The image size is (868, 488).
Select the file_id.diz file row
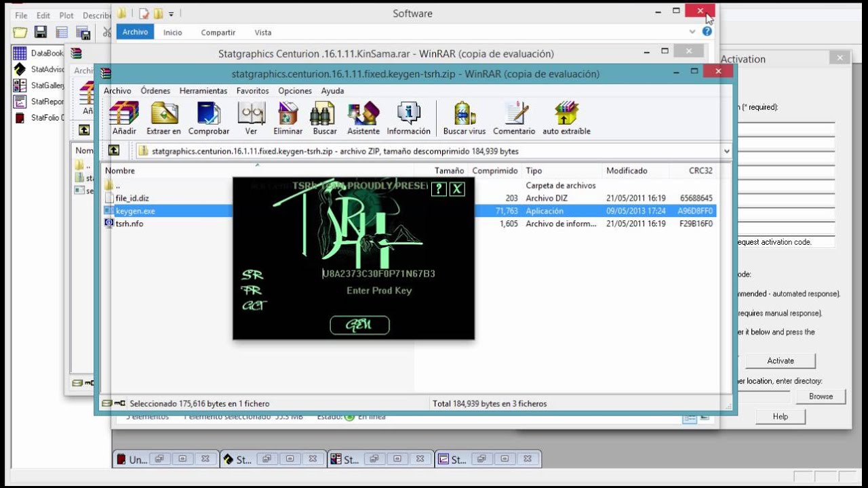(409, 198)
